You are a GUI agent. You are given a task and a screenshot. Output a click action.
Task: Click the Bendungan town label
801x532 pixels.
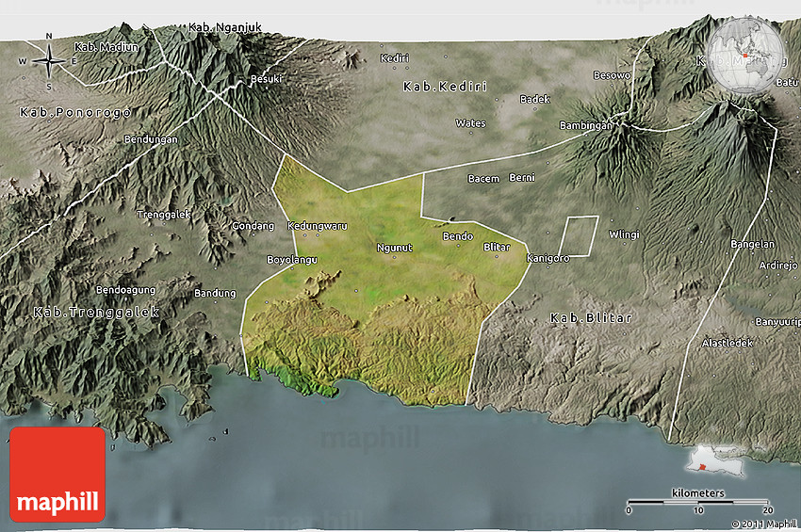click(150, 139)
